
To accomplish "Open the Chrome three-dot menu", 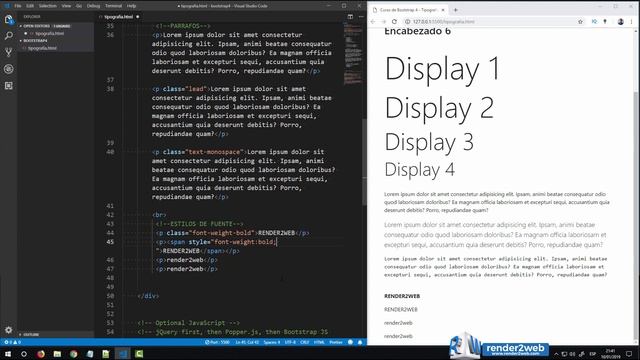I will 631,22.
